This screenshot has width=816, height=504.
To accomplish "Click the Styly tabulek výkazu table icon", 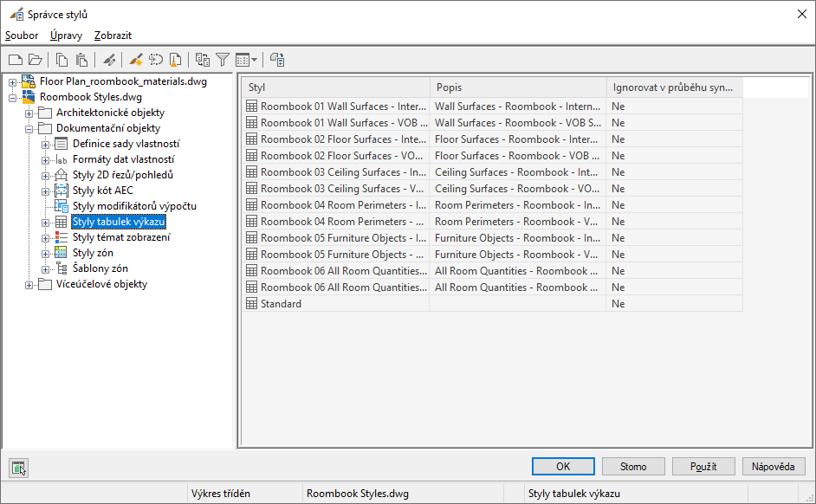I will click(x=61, y=222).
